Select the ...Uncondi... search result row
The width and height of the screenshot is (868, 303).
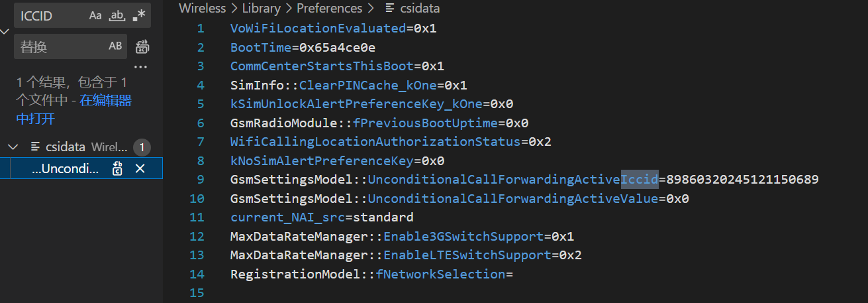coord(81,168)
